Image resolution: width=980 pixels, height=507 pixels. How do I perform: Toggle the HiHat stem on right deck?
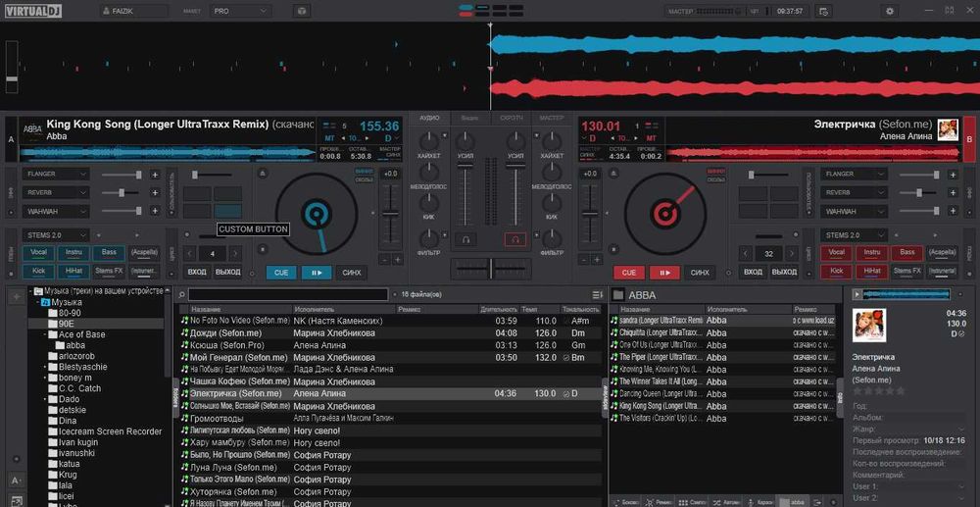coord(871,271)
